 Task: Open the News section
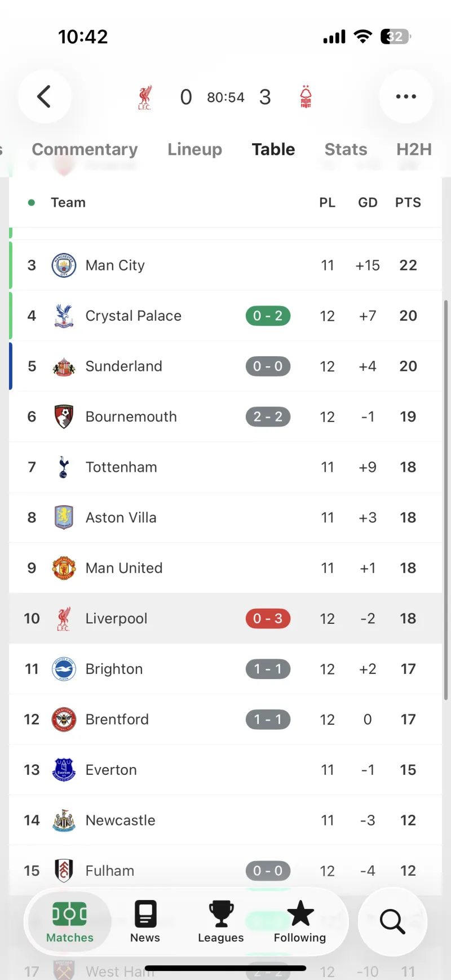point(145,922)
